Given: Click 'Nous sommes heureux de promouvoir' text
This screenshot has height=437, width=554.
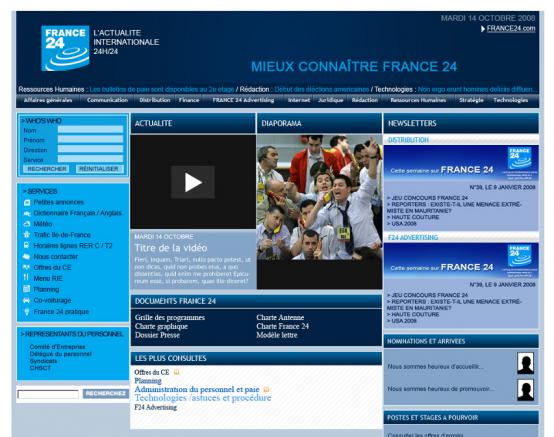Looking at the screenshot, I should click(441, 389).
